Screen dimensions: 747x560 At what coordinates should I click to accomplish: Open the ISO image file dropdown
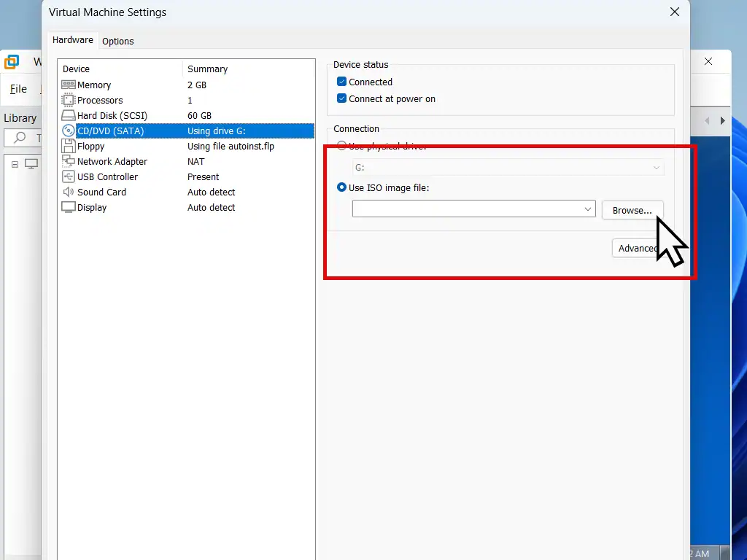[588, 209]
